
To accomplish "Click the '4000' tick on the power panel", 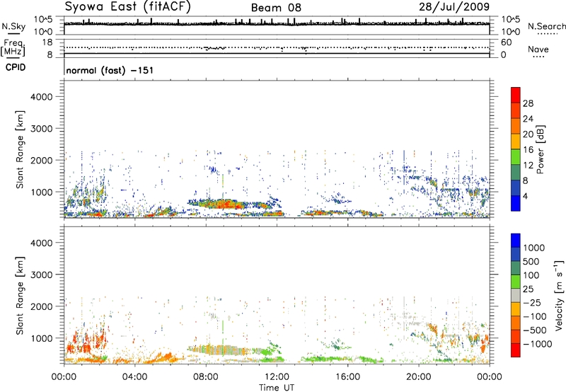I will coord(41,97).
